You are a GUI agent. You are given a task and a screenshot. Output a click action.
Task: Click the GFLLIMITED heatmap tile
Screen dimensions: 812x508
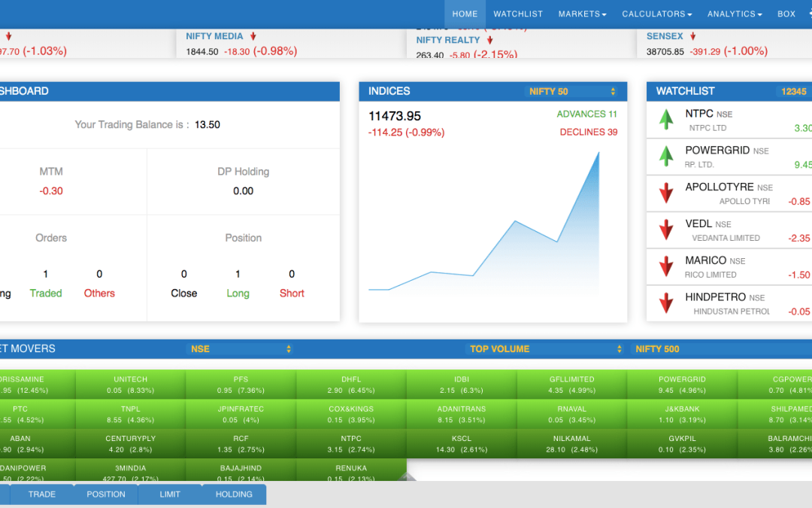(x=571, y=385)
